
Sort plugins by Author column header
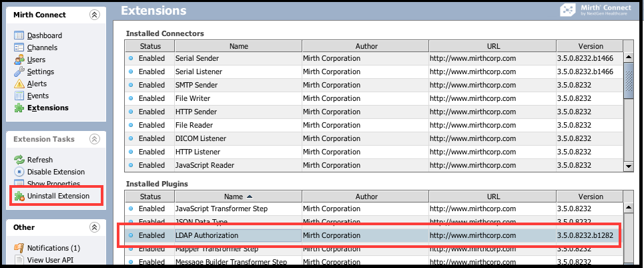[x=366, y=196]
